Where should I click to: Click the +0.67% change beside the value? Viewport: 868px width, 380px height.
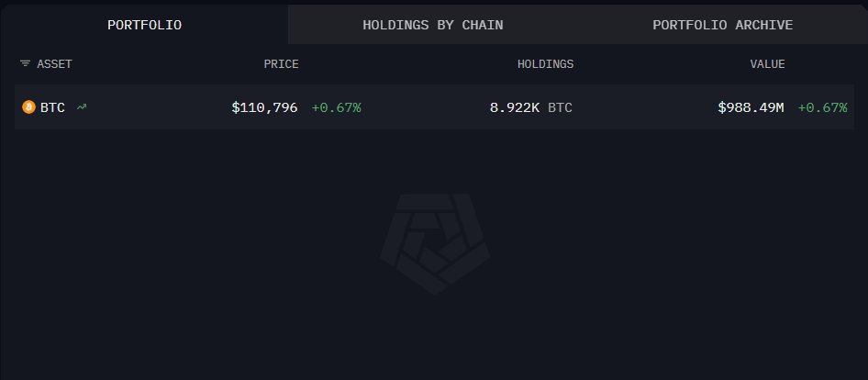tap(822, 107)
